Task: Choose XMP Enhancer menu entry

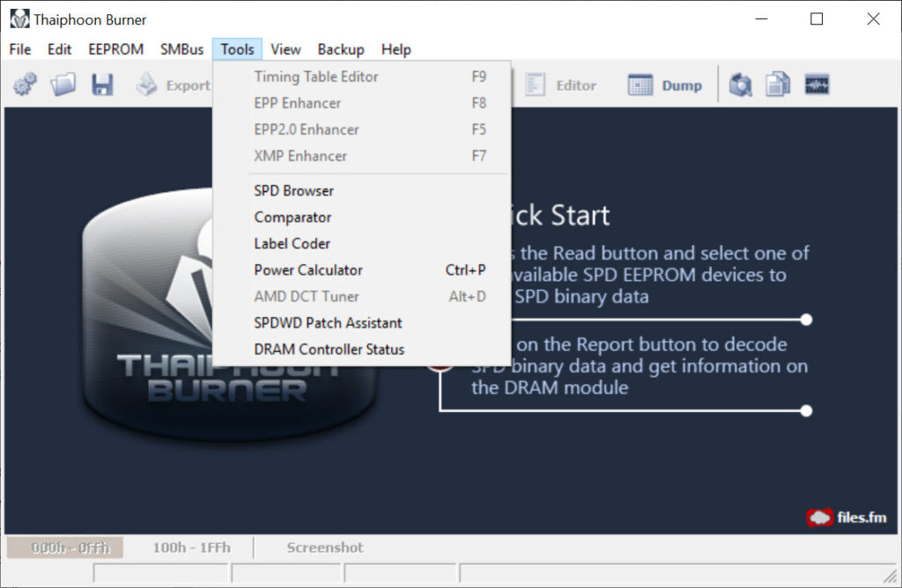Action: 362,156
